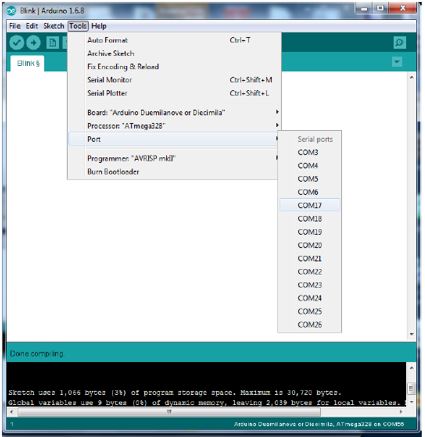Select COM26 serial port

click(x=310, y=325)
